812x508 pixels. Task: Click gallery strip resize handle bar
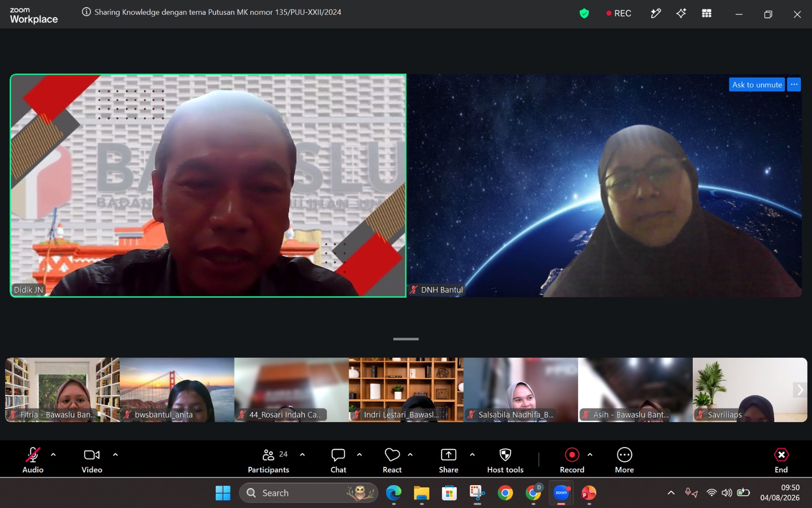tap(406, 339)
